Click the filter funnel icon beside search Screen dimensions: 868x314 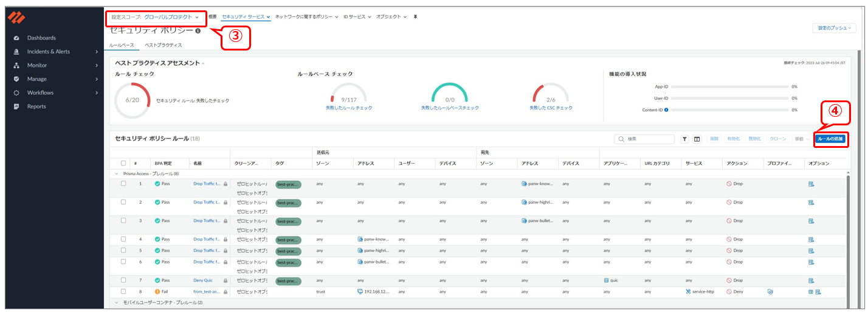(x=684, y=139)
